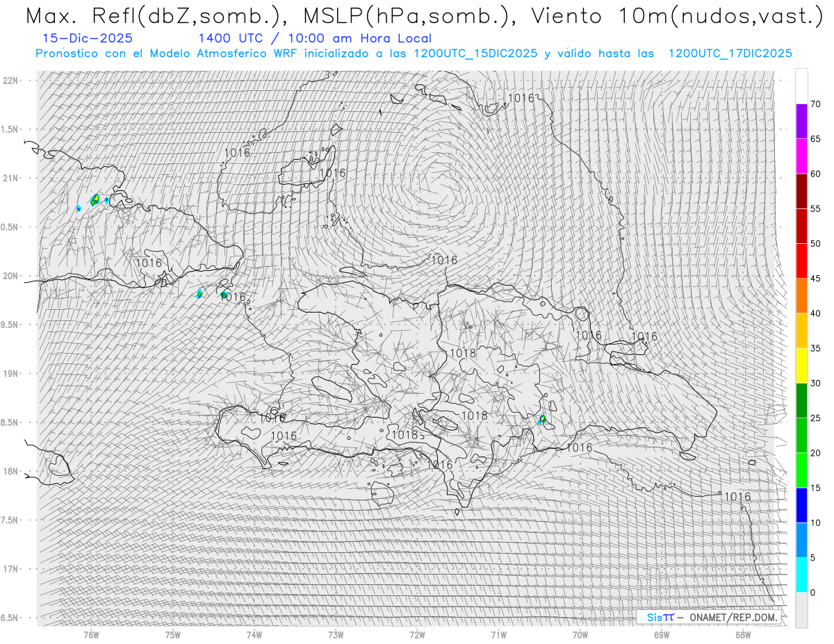The image size is (834, 644).
Task: Click the '70' value on the color scale
Action: [x=815, y=104]
